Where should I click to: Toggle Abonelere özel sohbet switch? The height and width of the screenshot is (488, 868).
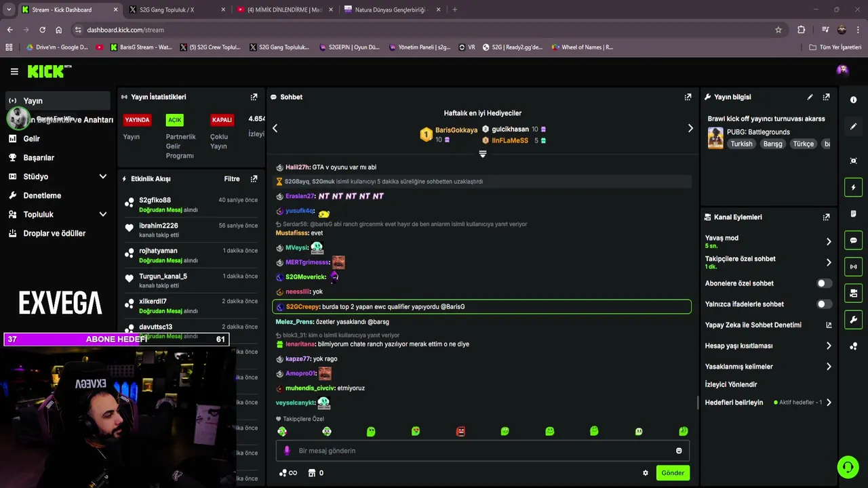(824, 283)
